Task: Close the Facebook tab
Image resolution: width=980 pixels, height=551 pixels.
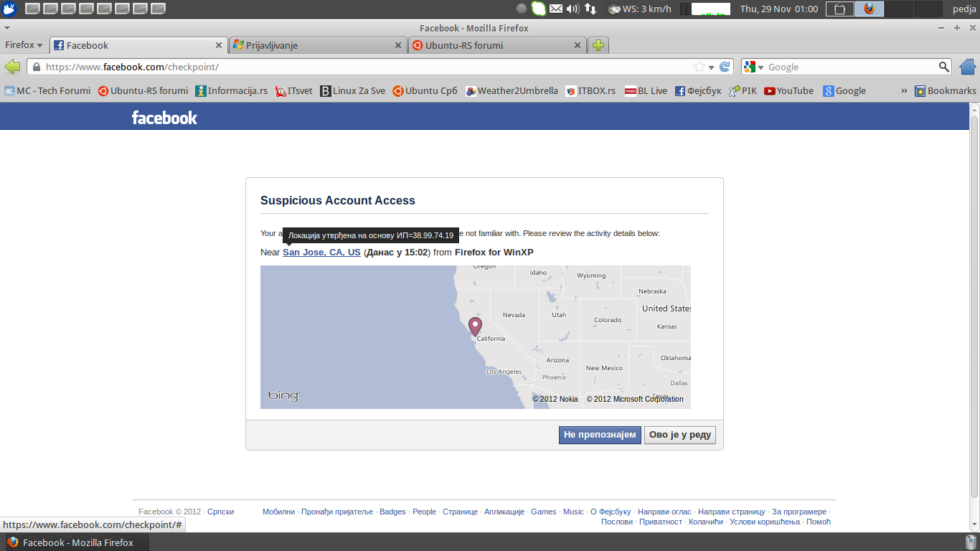Action: pyautogui.click(x=219, y=45)
